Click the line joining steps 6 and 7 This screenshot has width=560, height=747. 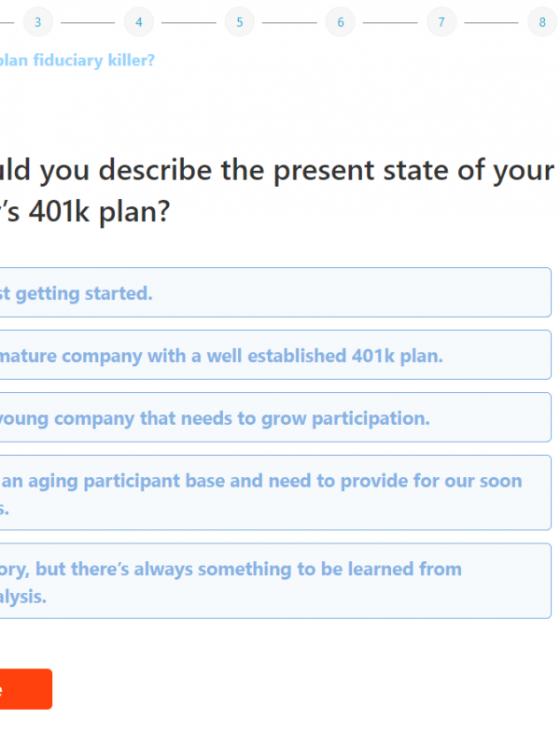[390, 21]
